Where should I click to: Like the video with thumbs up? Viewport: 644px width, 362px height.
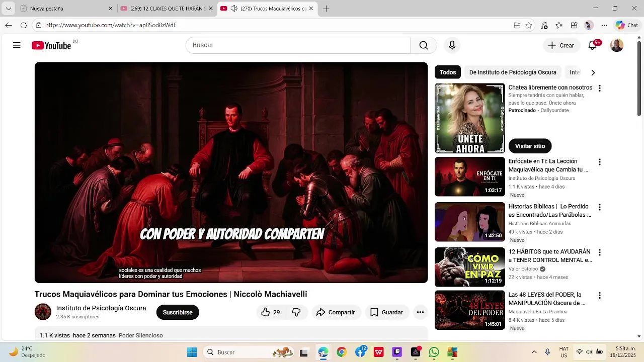(270, 312)
